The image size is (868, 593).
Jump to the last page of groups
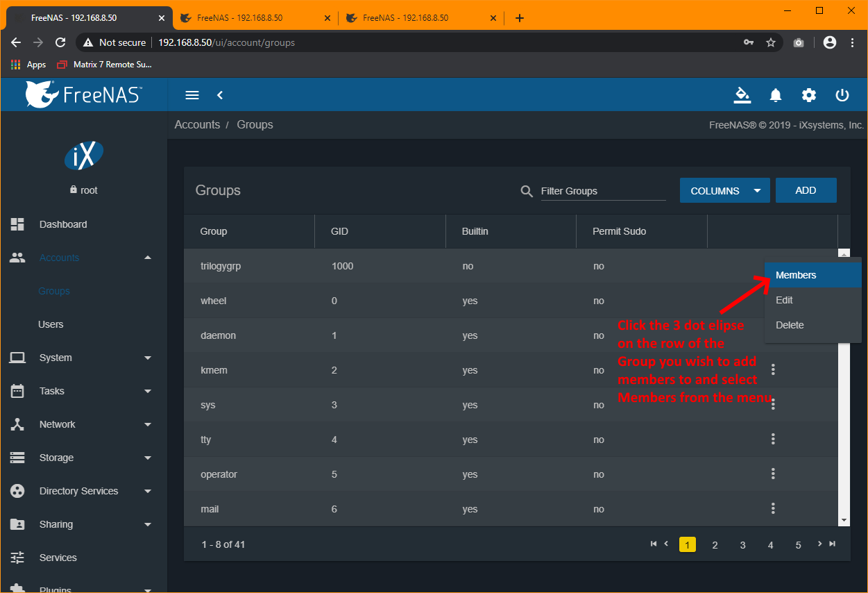pos(833,544)
